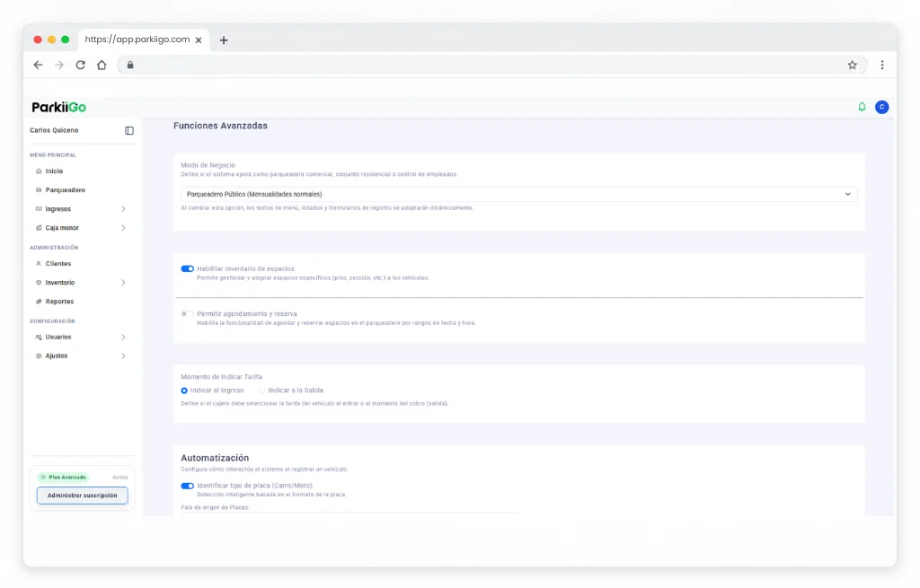Open Inicio in the main menu
The height and width of the screenshot is (588, 920).
[54, 171]
